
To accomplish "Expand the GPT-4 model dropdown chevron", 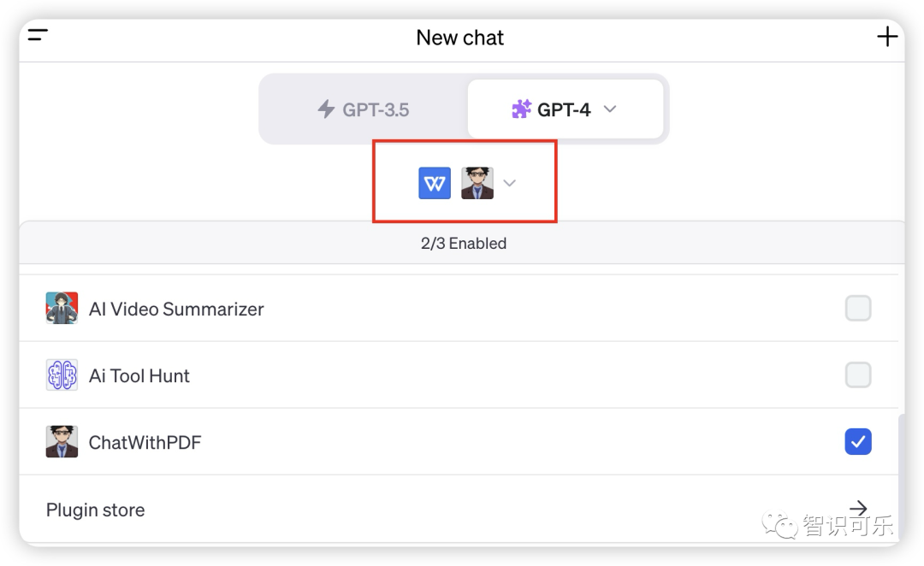I will pyautogui.click(x=610, y=109).
